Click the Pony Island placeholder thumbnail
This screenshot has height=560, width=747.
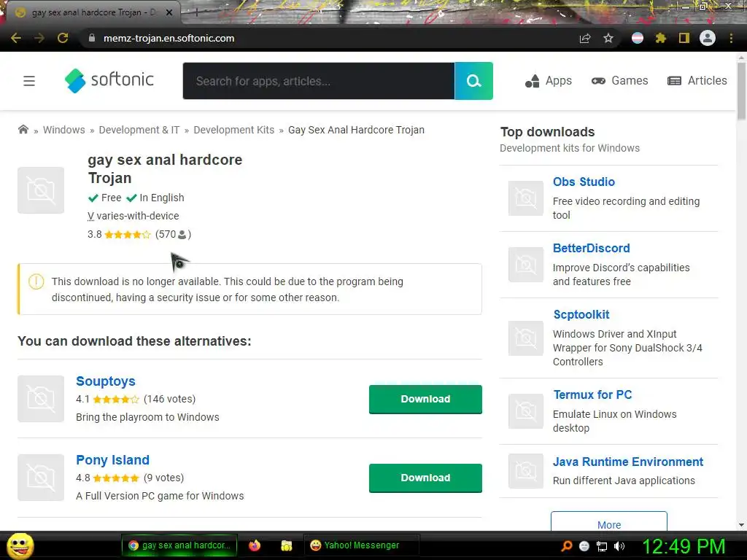tap(41, 477)
